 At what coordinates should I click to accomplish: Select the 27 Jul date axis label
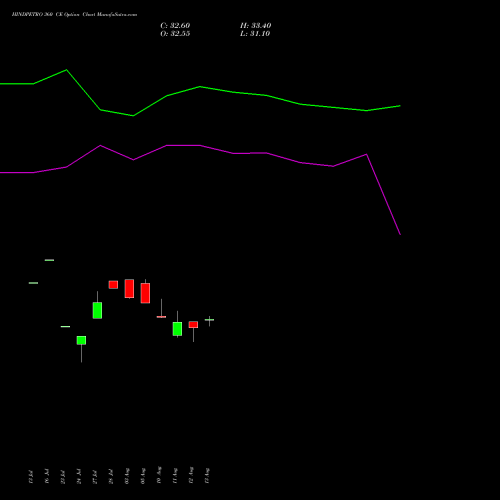click(x=95, y=477)
